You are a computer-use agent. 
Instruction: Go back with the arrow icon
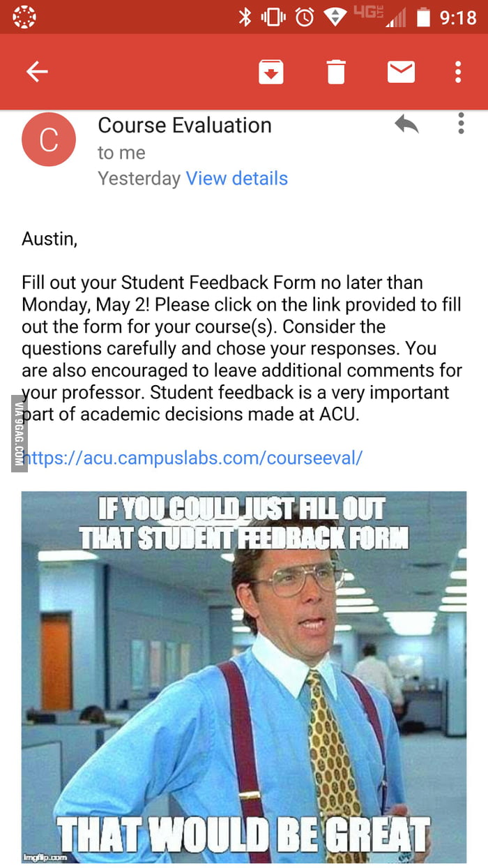[37, 71]
